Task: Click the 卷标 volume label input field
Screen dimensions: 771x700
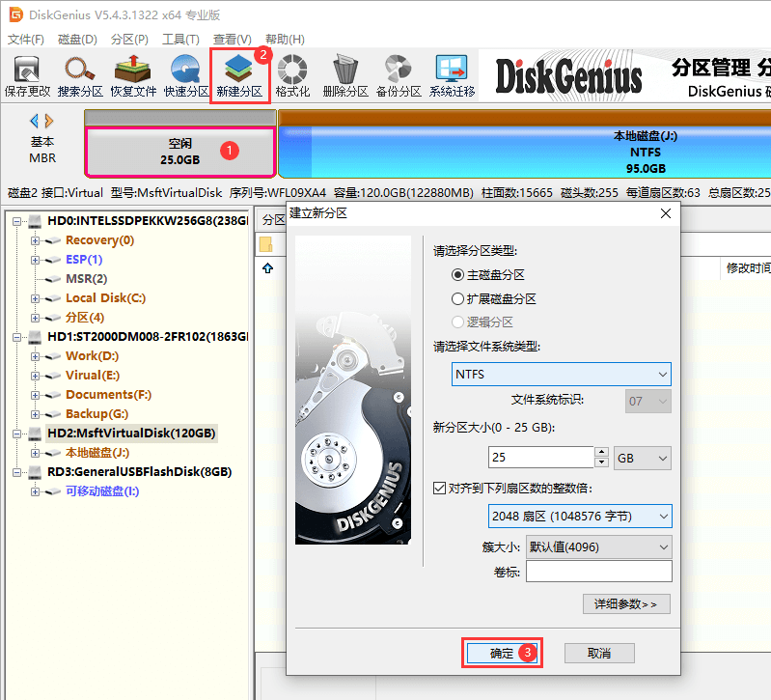Action: point(599,572)
